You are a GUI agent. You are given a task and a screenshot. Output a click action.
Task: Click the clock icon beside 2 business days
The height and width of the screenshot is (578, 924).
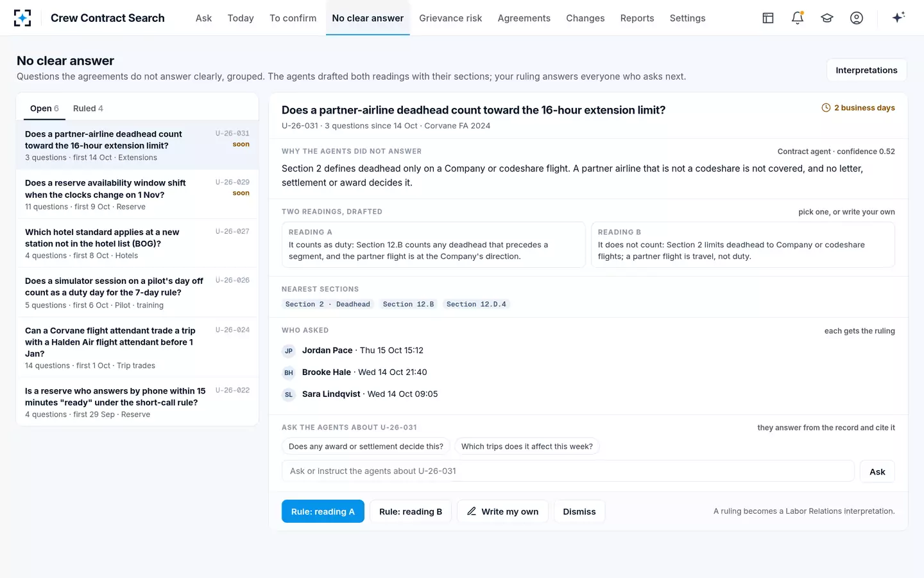(x=826, y=108)
